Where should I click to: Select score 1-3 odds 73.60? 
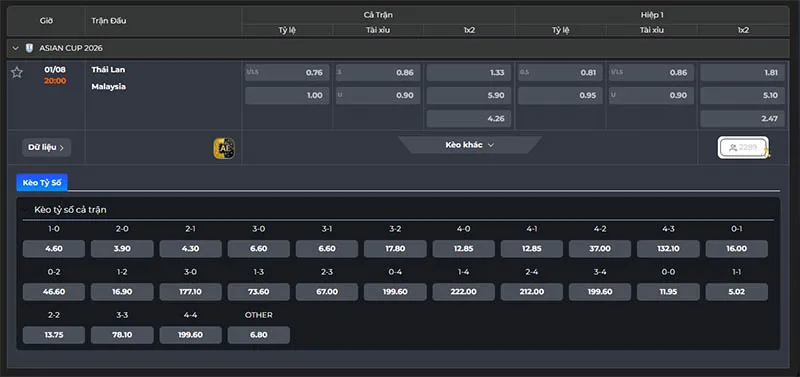[x=259, y=292]
